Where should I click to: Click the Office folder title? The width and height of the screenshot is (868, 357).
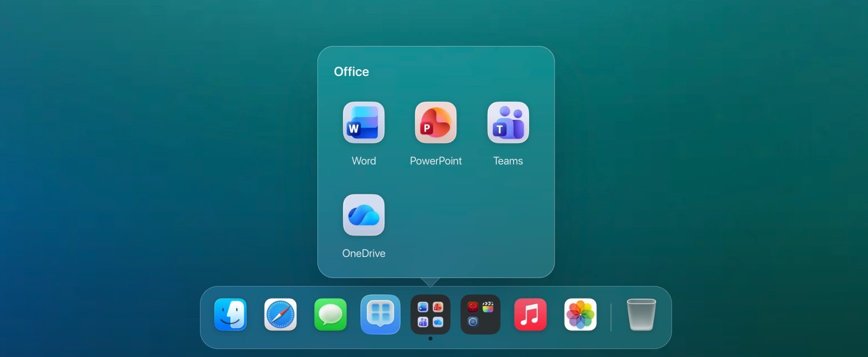(x=351, y=72)
